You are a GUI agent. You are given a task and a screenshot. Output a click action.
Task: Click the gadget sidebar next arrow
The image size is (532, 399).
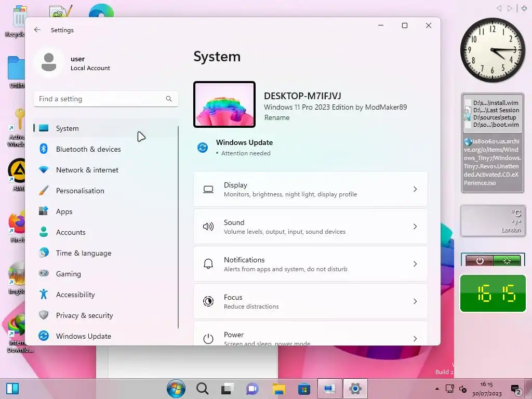tap(510, 8)
